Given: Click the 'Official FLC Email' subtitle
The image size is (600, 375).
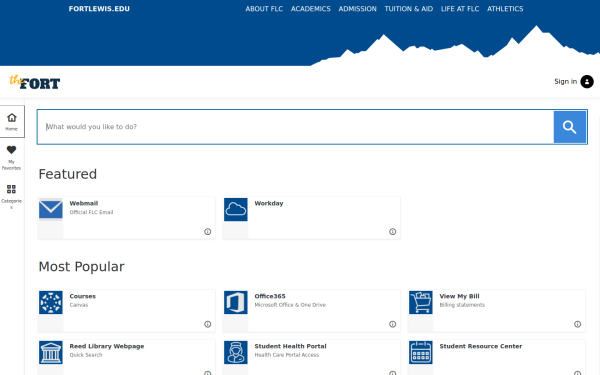Looking at the screenshot, I should coord(91,212).
